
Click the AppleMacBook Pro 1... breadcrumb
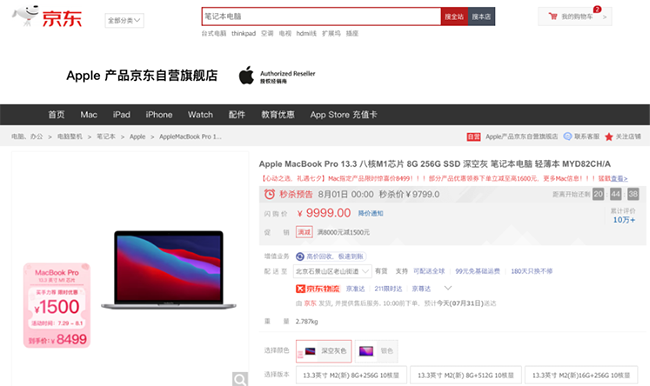[190, 136]
